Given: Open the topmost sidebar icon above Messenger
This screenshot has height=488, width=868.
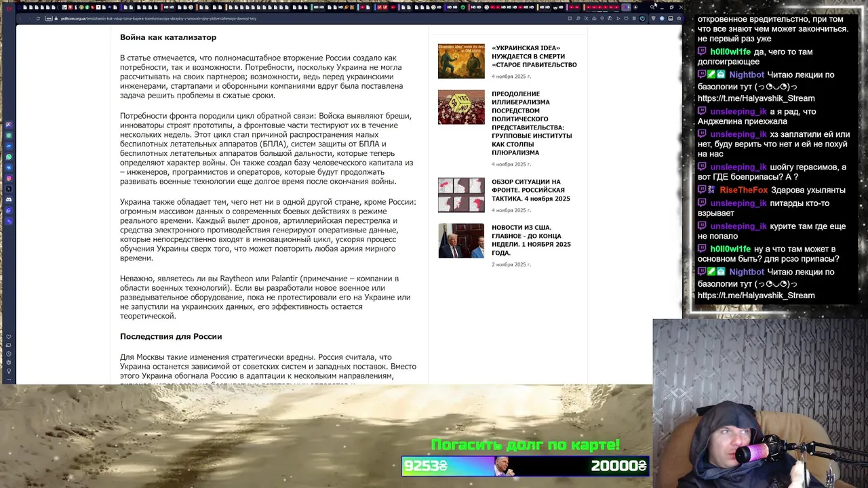Looking at the screenshot, I should (9, 125).
